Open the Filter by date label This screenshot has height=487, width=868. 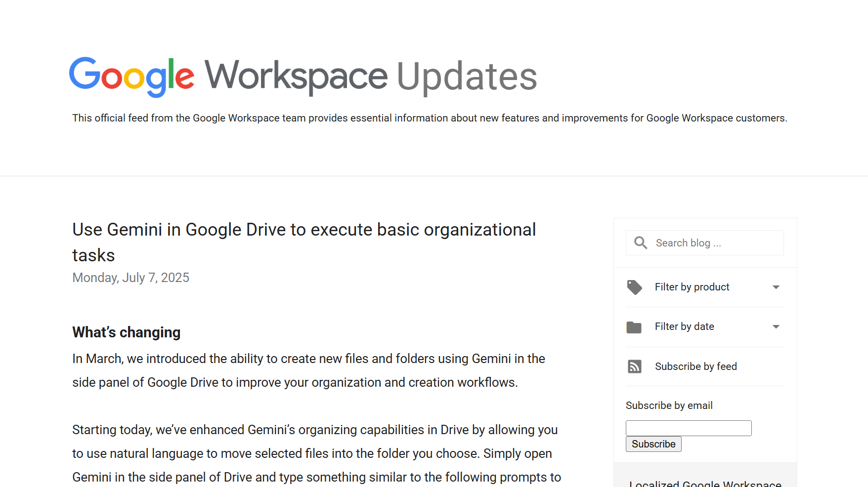pyautogui.click(x=685, y=326)
